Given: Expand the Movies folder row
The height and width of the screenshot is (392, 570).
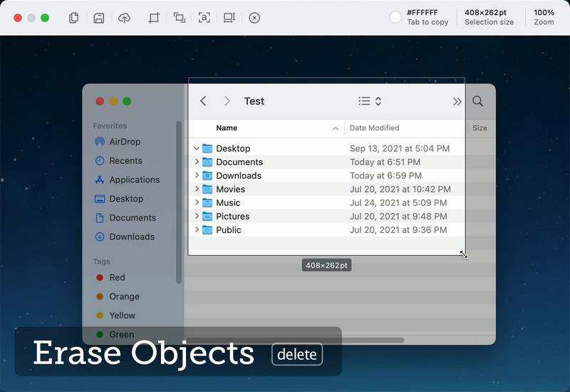Looking at the screenshot, I should click(197, 189).
